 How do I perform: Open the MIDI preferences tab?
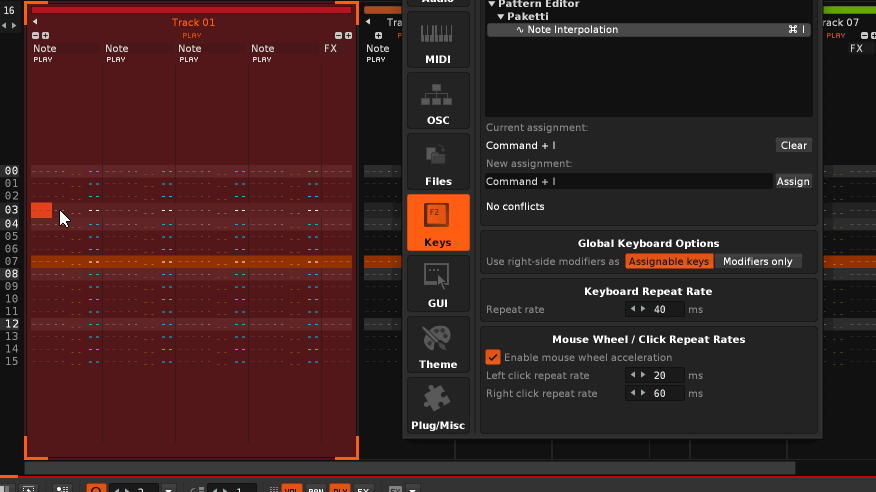[x=438, y=42]
